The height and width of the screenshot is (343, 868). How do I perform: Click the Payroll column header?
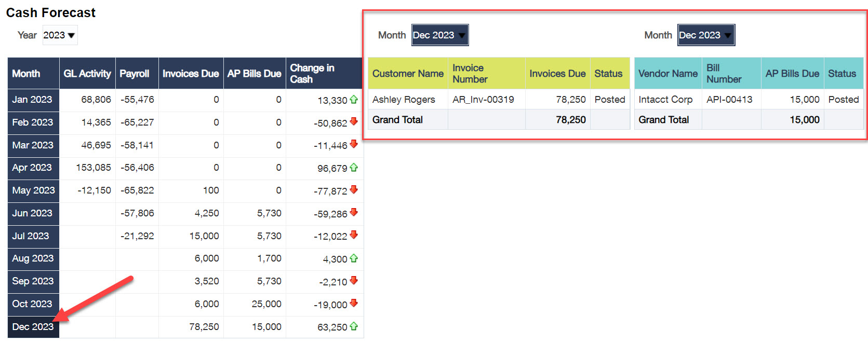135,74
